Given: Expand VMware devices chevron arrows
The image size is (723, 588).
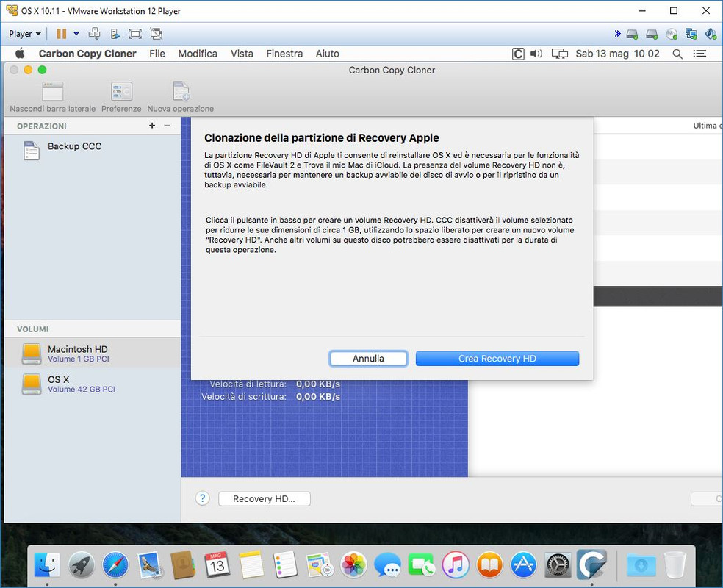Looking at the screenshot, I should click(x=617, y=33).
